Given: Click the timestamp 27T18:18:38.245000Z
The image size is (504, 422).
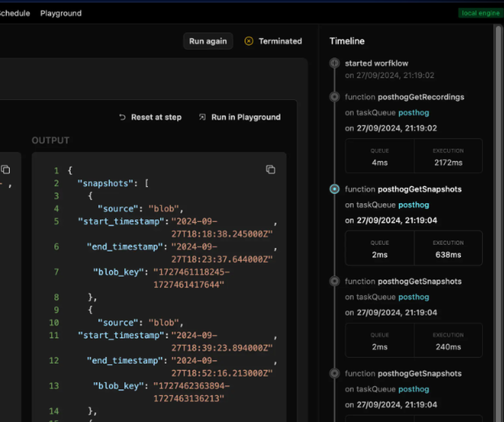Looking at the screenshot, I should click(x=222, y=234).
